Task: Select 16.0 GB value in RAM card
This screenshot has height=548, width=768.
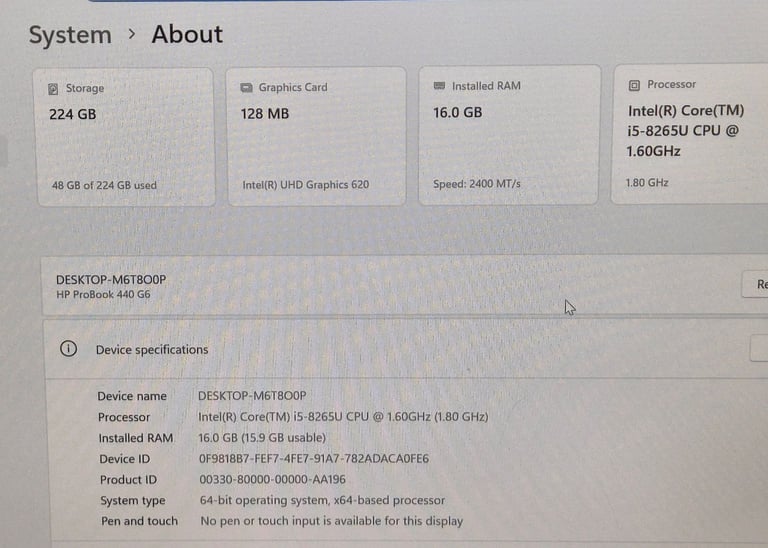Action: click(457, 113)
